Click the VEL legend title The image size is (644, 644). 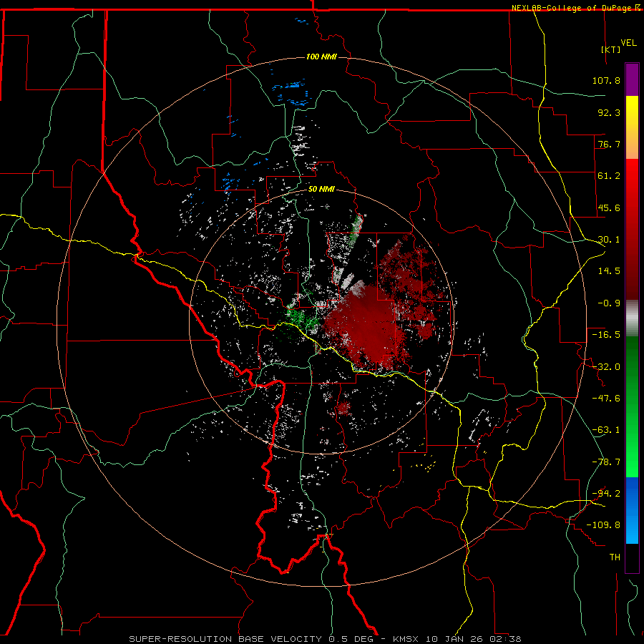click(628, 43)
